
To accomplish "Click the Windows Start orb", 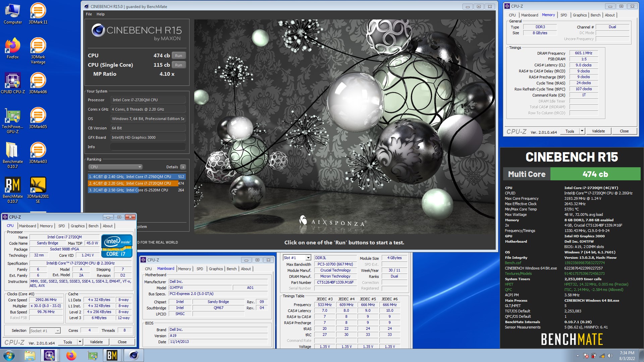I will point(9,355).
